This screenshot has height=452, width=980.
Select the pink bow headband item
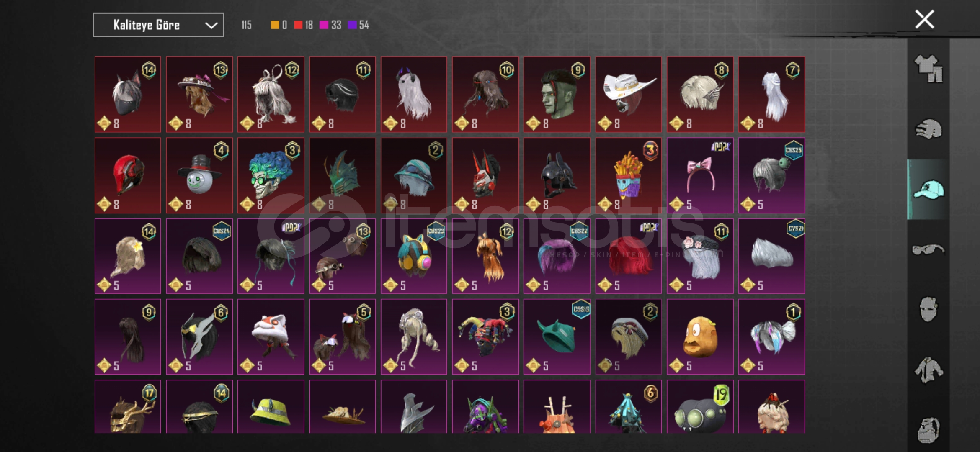[700, 175]
